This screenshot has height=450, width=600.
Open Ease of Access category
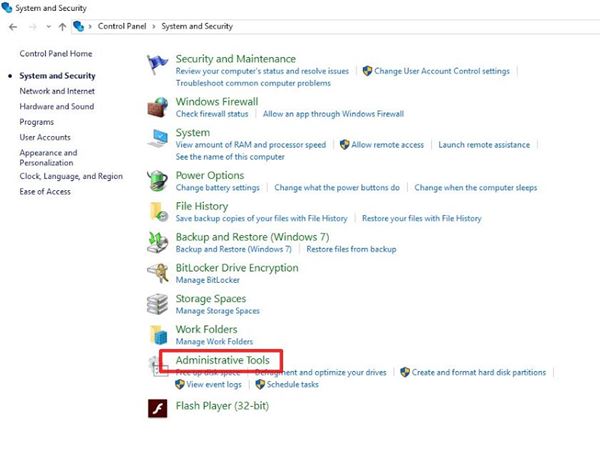click(x=45, y=192)
